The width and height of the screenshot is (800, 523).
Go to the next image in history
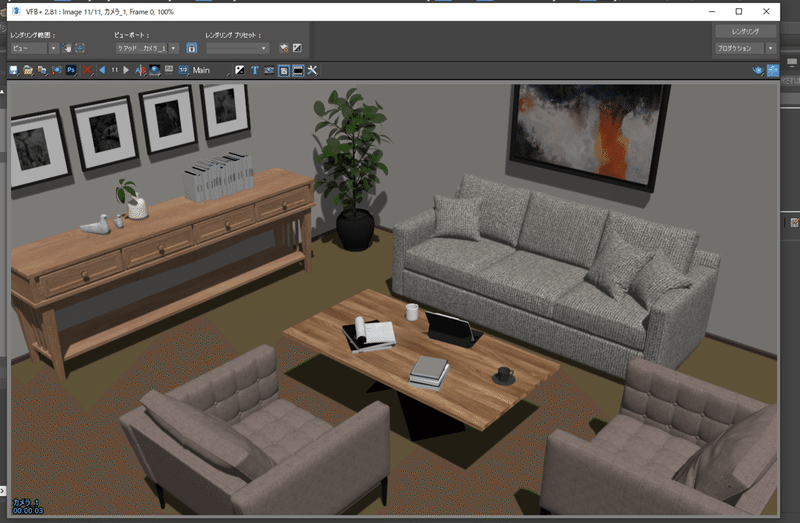point(126,70)
